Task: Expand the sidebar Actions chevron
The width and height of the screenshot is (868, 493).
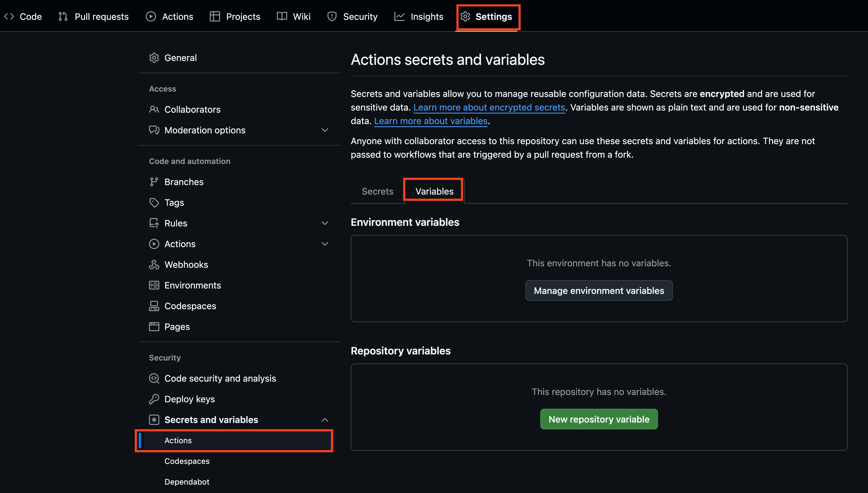Action: tap(324, 244)
